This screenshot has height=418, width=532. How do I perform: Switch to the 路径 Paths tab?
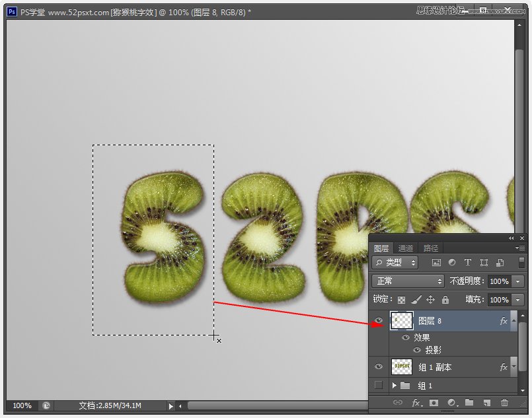pyautogui.click(x=430, y=248)
